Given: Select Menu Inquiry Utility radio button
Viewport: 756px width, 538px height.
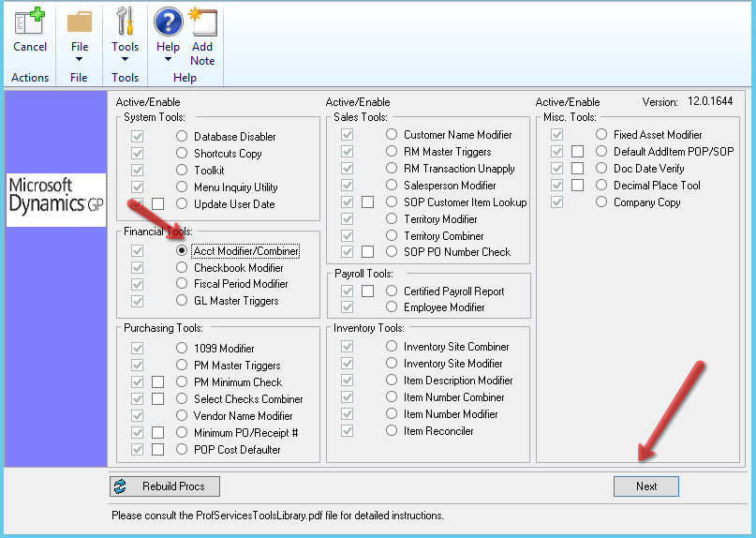Looking at the screenshot, I should [x=182, y=187].
